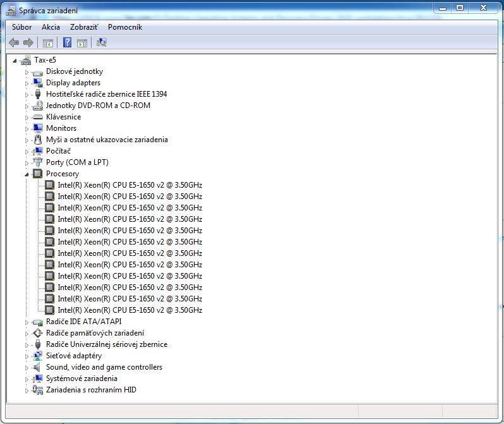504x424 pixels.
Task: Expand Display adapters node arrow
Action: pos(27,83)
